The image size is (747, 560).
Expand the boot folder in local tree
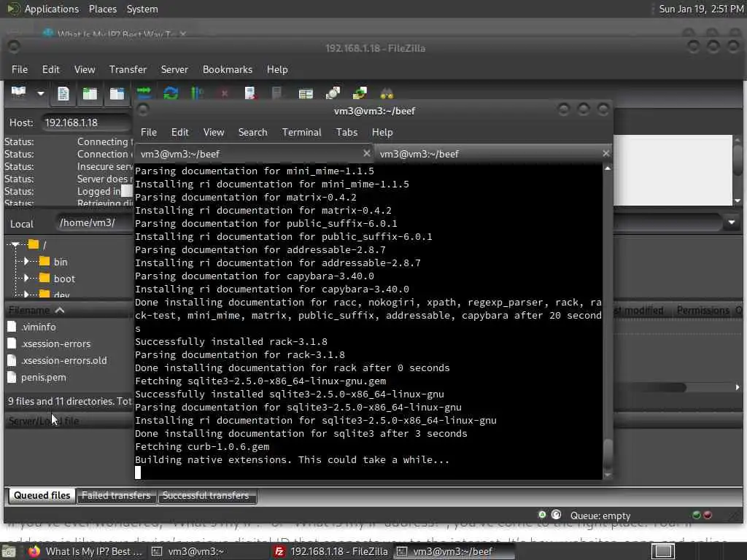coord(26,278)
